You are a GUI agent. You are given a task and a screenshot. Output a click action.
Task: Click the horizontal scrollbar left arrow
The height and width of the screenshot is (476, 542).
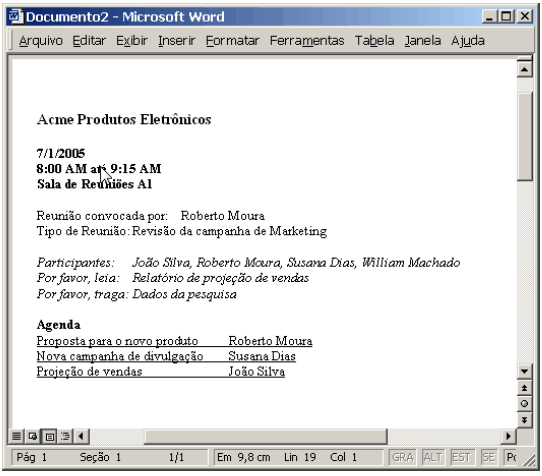(x=82, y=436)
